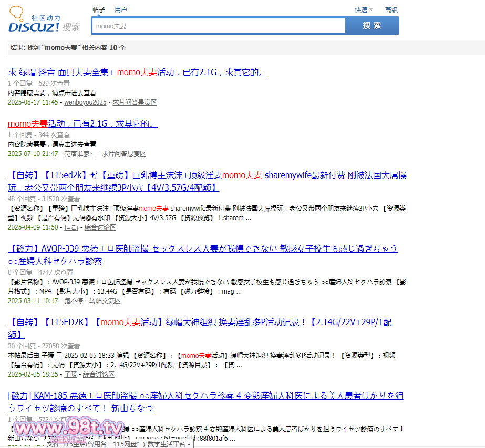485x448 pixels.
Task: Open the 转帖交流区 forum link
Action: [x=105, y=301]
